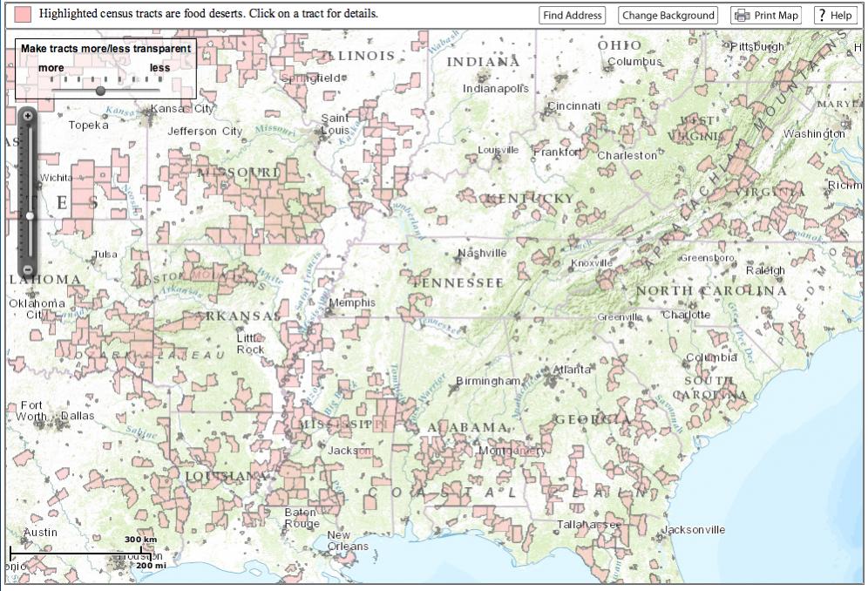Click the transparency slider handle
The width and height of the screenshot is (868, 591).
(x=100, y=91)
